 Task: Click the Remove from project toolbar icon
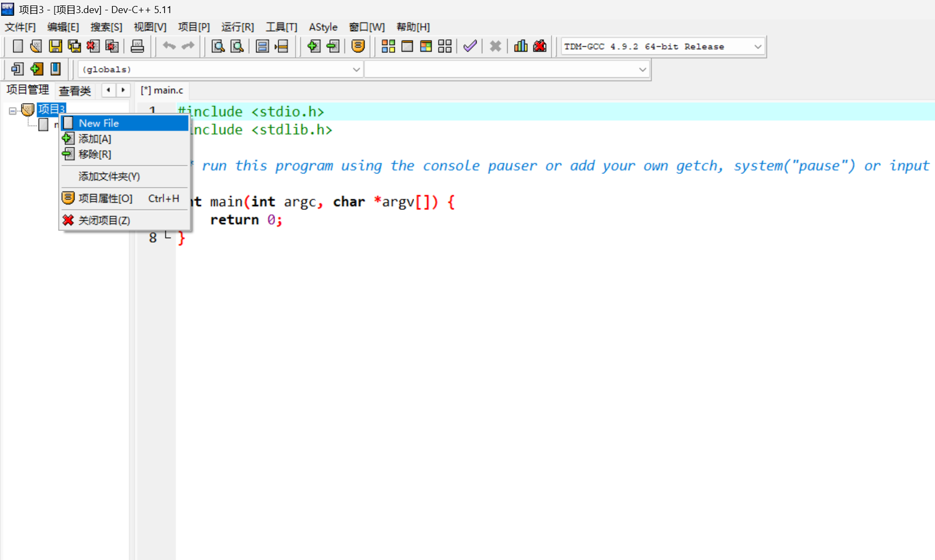[x=333, y=46]
